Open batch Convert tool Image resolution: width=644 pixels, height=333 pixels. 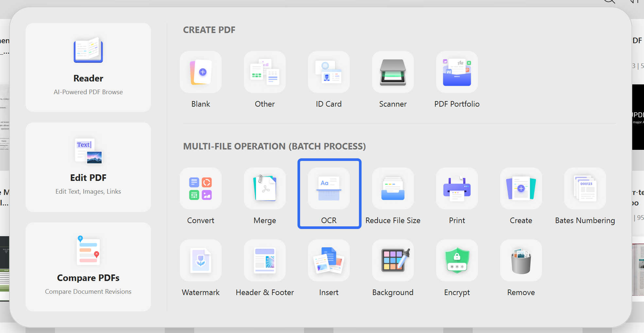(201, 188)
